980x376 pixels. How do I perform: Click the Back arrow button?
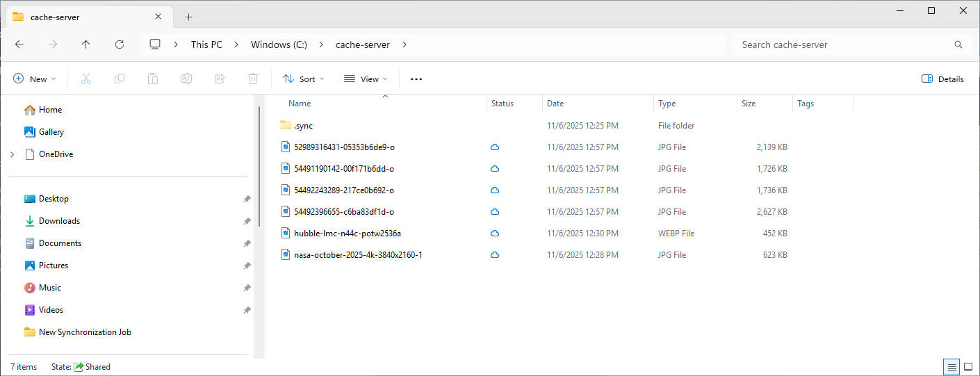(19, 44)
